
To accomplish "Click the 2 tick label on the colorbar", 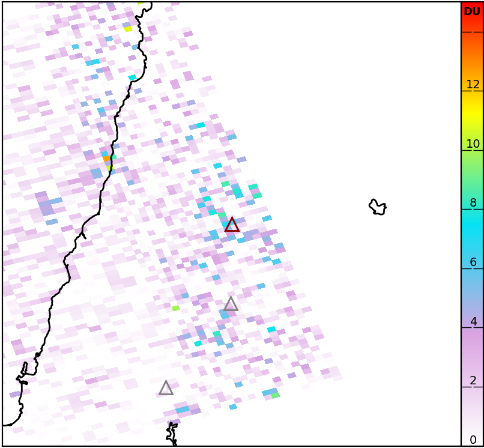I will pyautogui.click(x=473, y=381).
